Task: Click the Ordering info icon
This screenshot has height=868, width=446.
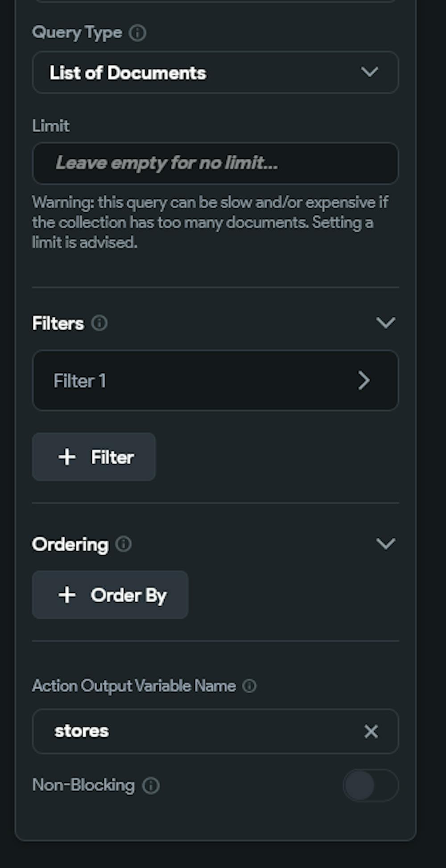Action: pyautogui.click(x=124, y=544)
